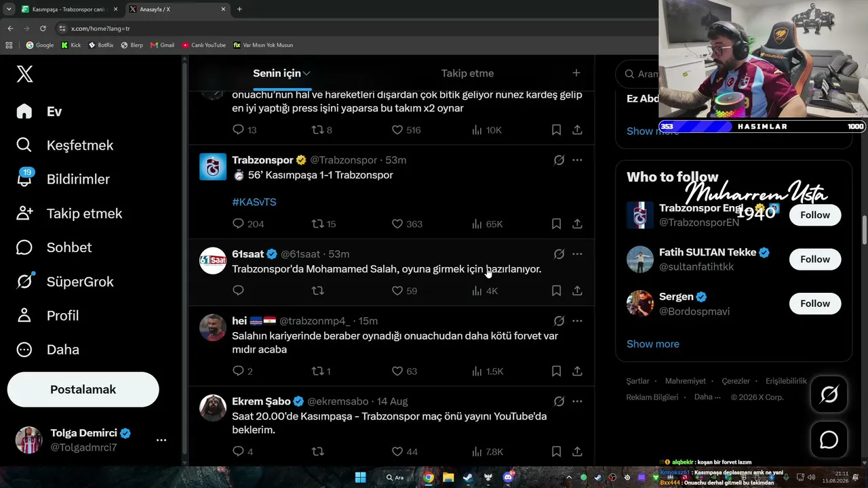Open the Trabzonspor profile avatar in the feed
The height and width of the screenshot is (488, 868).
[213, 167]
